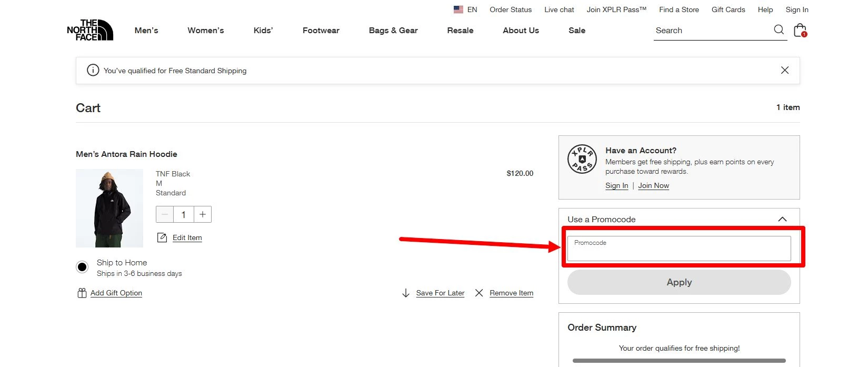Click into the Promocode input field
This screenshot has width=868, height=367.
pyautogui.click(x=679, y=249)
